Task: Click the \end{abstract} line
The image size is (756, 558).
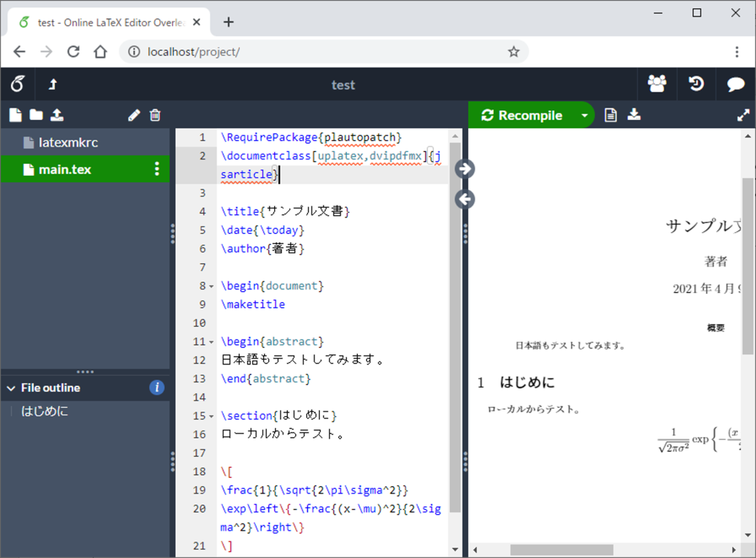Action: [266, 379]
